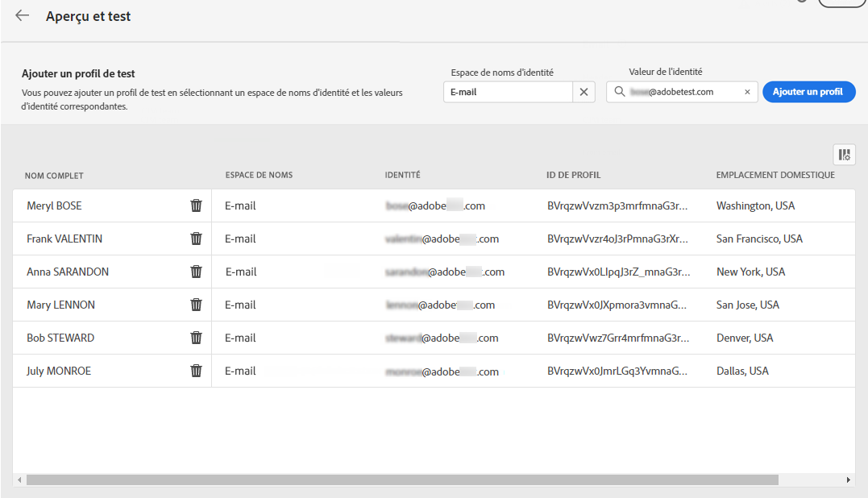
Task: Sort by NOM COMPLET column header
Action: (54, 176)
